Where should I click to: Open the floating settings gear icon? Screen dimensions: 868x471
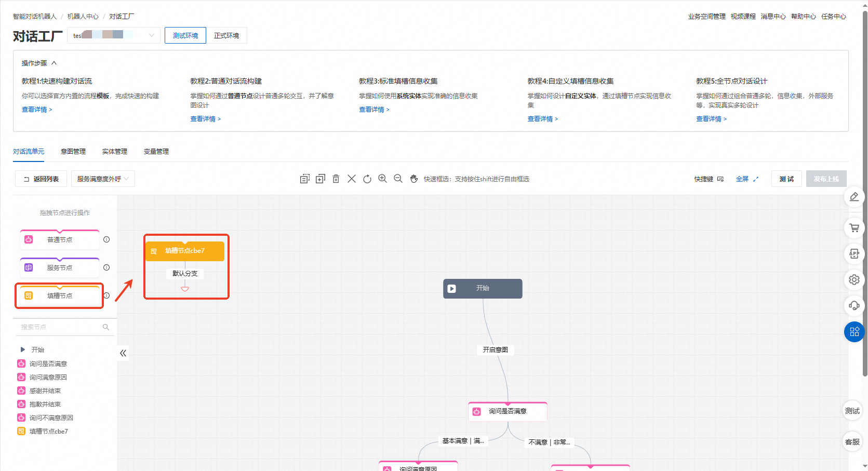tap(854, 280)
